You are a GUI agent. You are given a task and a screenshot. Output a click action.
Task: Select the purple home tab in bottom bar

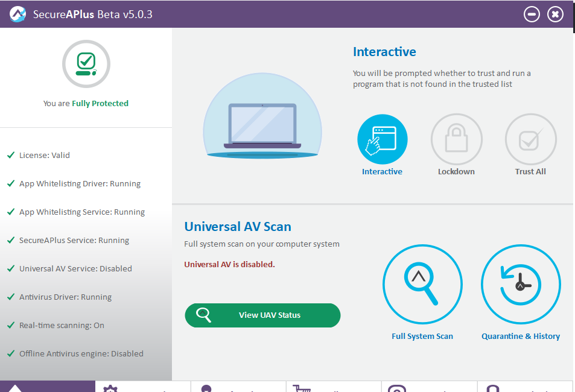pos(48,387)
